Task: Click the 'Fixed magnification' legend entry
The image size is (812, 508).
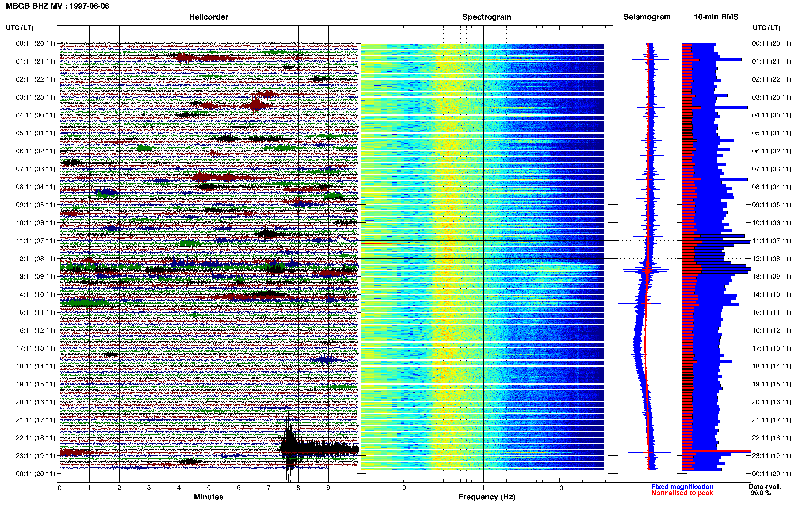Action: (x=682, y=487)
